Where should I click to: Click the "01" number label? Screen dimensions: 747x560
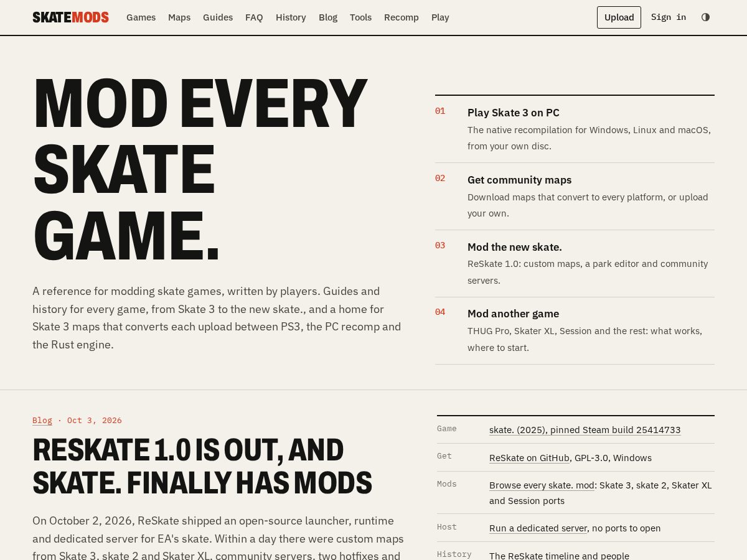tap(440, 111)
